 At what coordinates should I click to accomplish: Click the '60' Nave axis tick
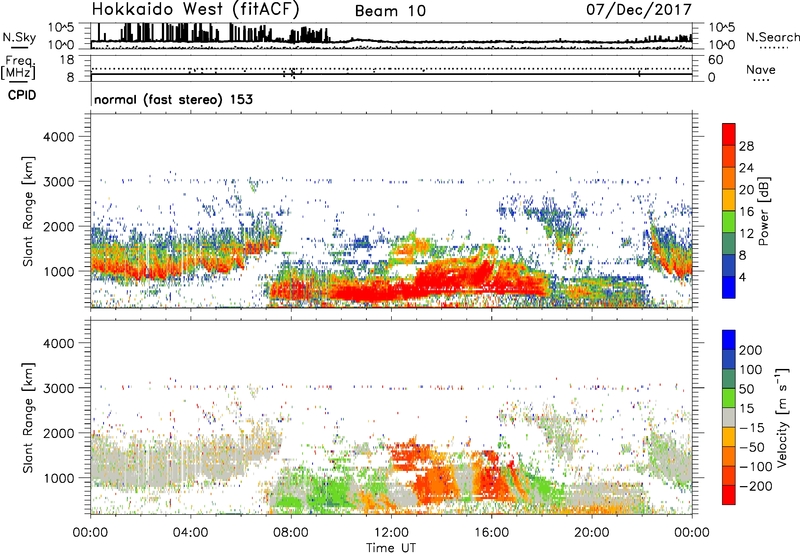pyautogui.click(x=715, y=60)
